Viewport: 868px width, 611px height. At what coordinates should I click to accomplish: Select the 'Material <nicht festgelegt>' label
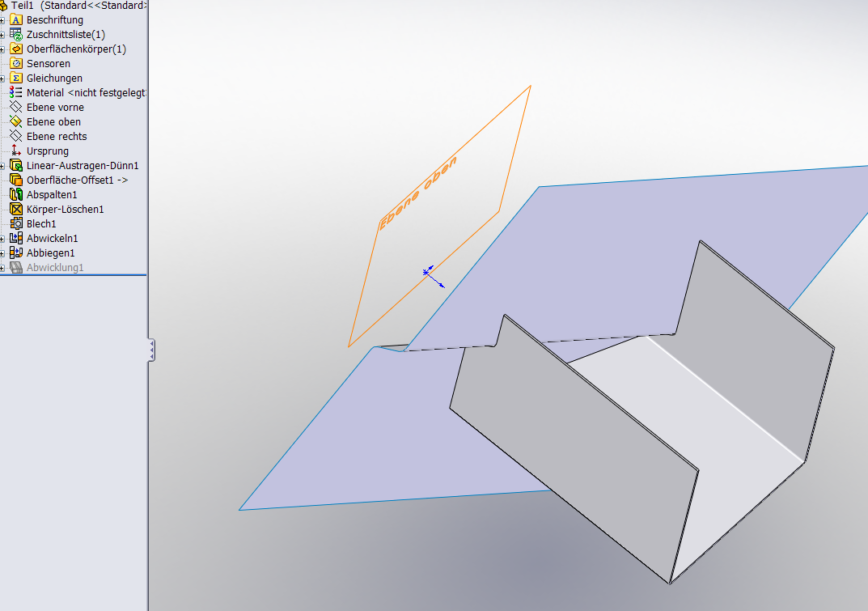(87, 92)
